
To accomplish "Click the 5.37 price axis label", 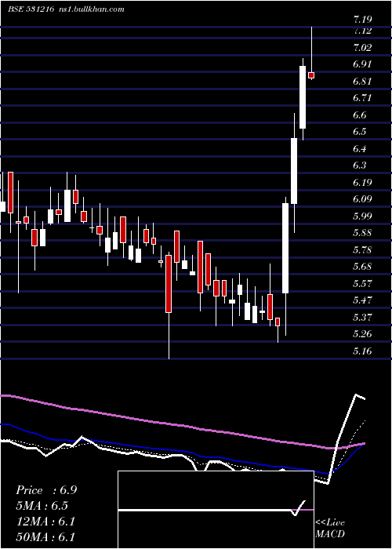I will pyautogui.click(x=362, y=318).
